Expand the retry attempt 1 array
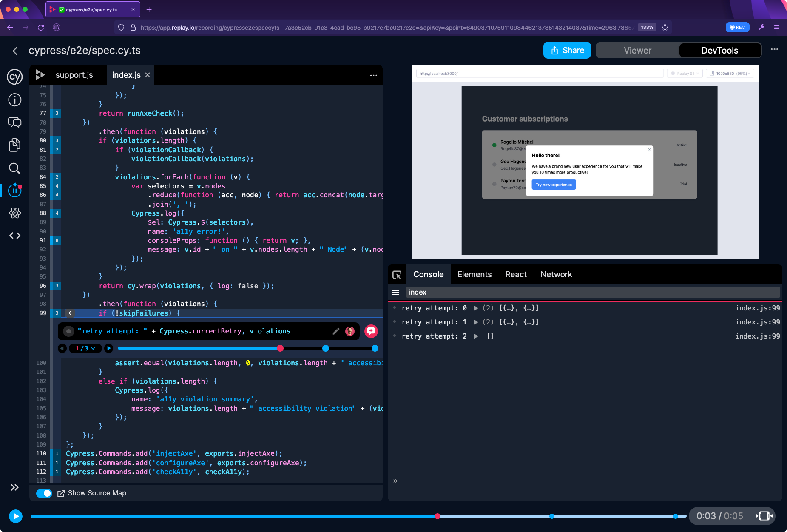Viewport: 787px width, 532px height. click(x=476, y=322)
